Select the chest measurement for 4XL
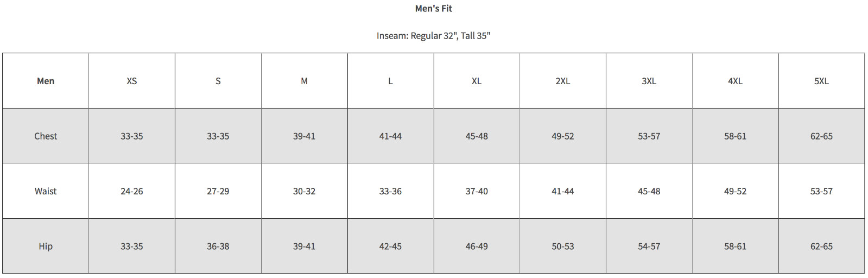 (735, 136)
